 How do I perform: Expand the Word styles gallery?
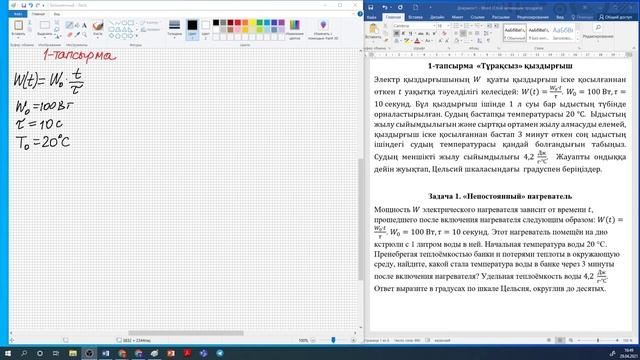(578, 39)
